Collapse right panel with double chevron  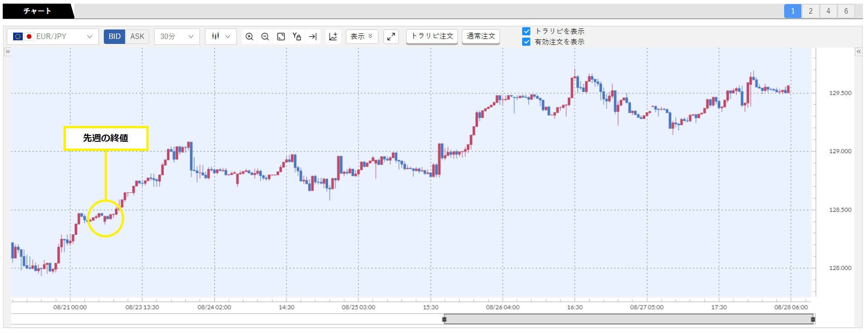[858, 52]
